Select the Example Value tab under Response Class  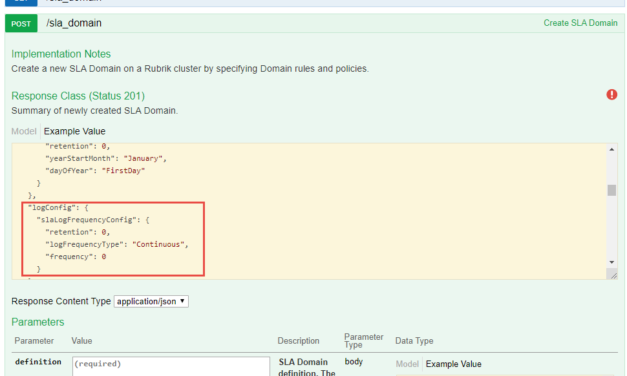(74, 131)
